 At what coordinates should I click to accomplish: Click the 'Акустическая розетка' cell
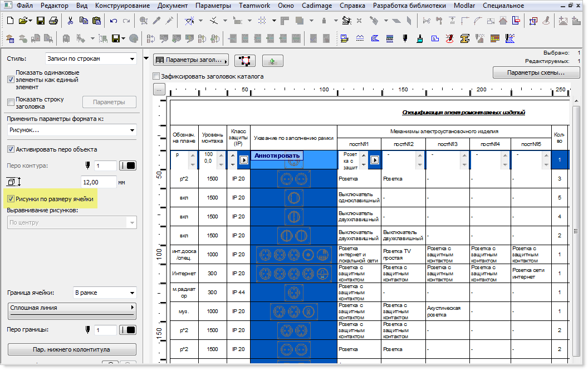(x=448, y=311)
